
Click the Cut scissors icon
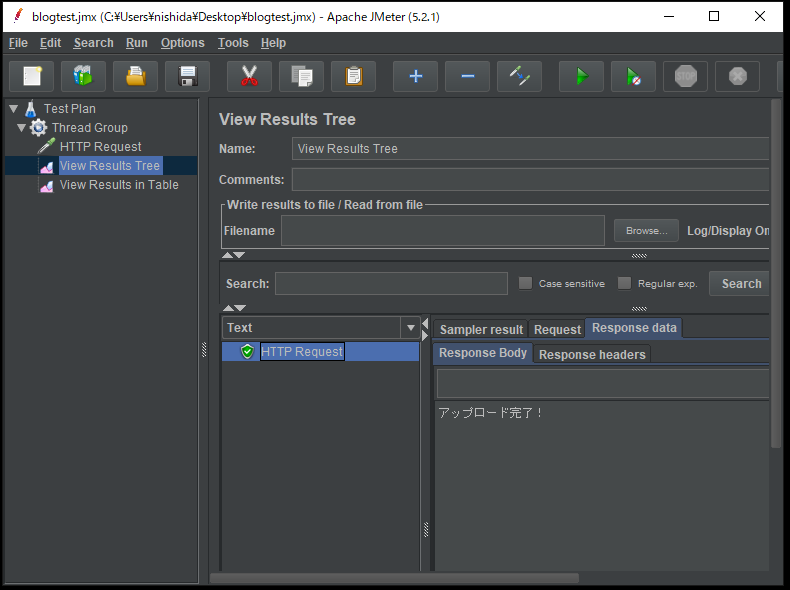(249, 77)
